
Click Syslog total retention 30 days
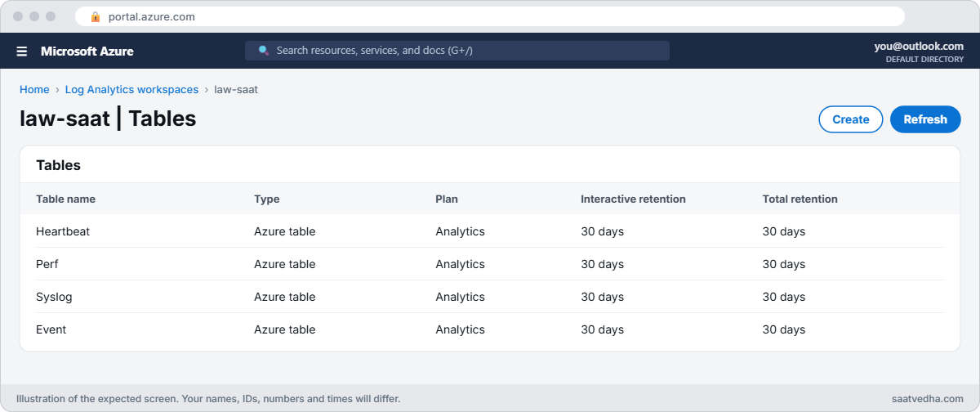coord(784,297)
